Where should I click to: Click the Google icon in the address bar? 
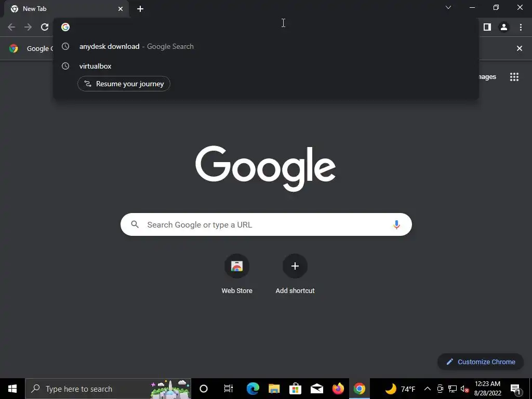click(x=65, y=27)
